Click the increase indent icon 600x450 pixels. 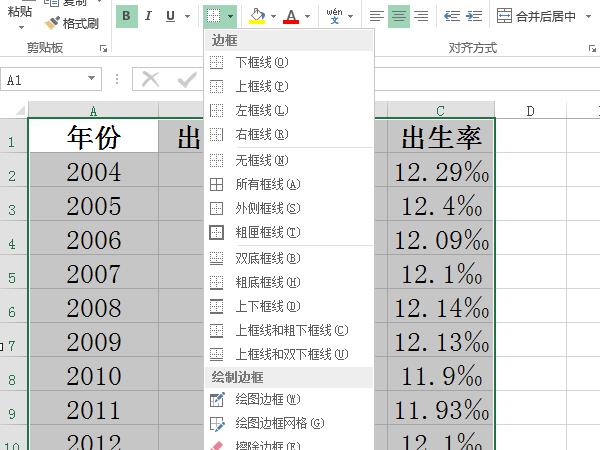(474, 16)
